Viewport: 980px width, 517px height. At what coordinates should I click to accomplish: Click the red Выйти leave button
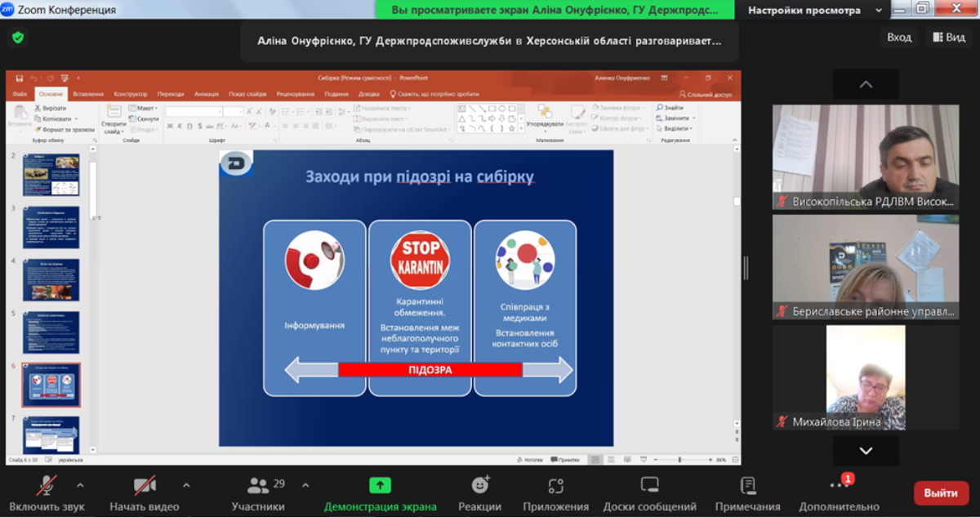pyautogui.click(x=941, y=493)
